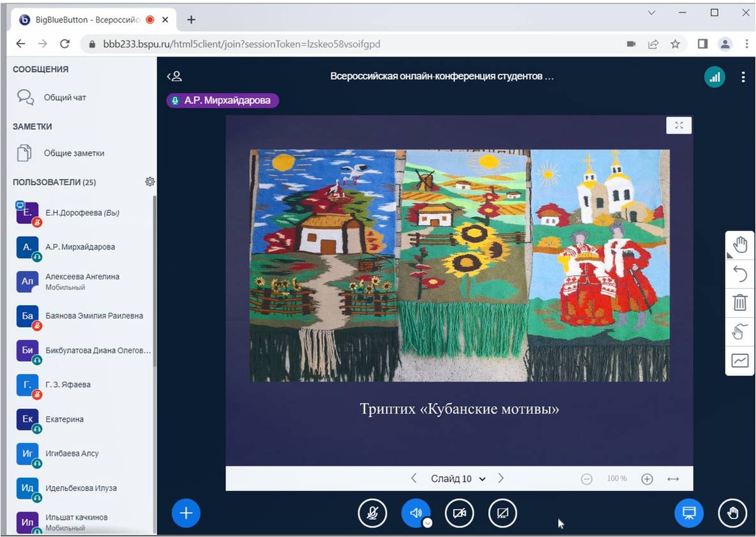The image size is (756, 537).
Task: Click the fullscreen presentation icon
Action: pos(679,125)
